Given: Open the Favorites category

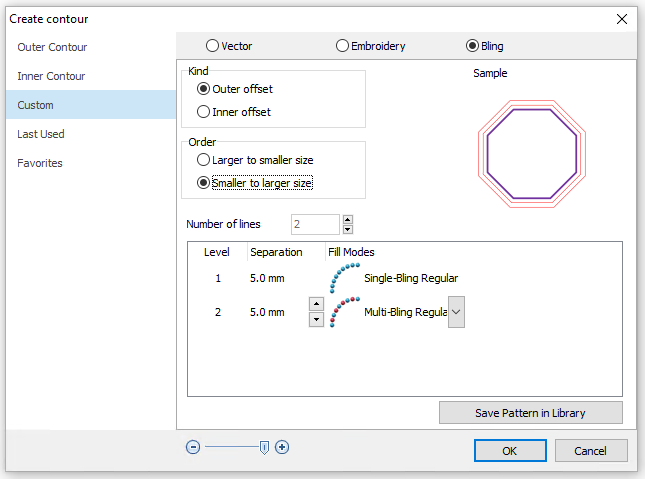Looking at the screenshot, I should coord(40,163).
